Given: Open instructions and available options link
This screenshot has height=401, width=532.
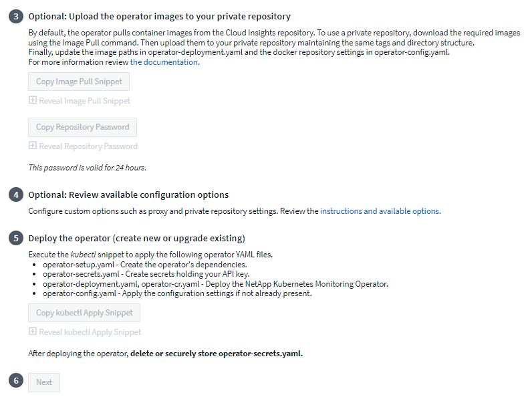Looking at the screenshot, I should pyautogui.click(x=380, y=211).
